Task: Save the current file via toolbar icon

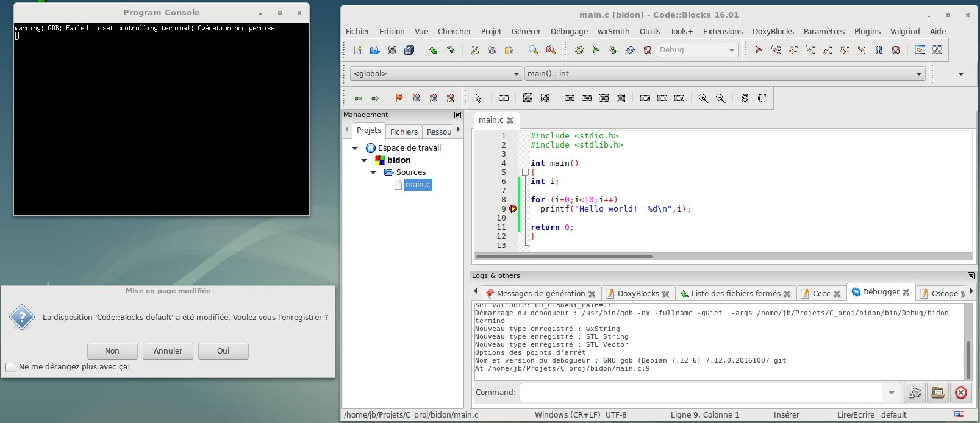Action: 392,50
